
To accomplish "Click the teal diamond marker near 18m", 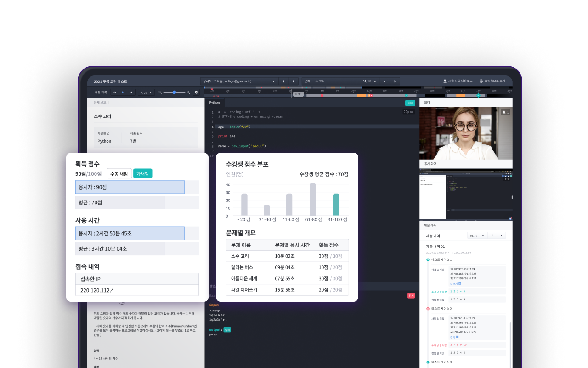I will coord(478,95).
